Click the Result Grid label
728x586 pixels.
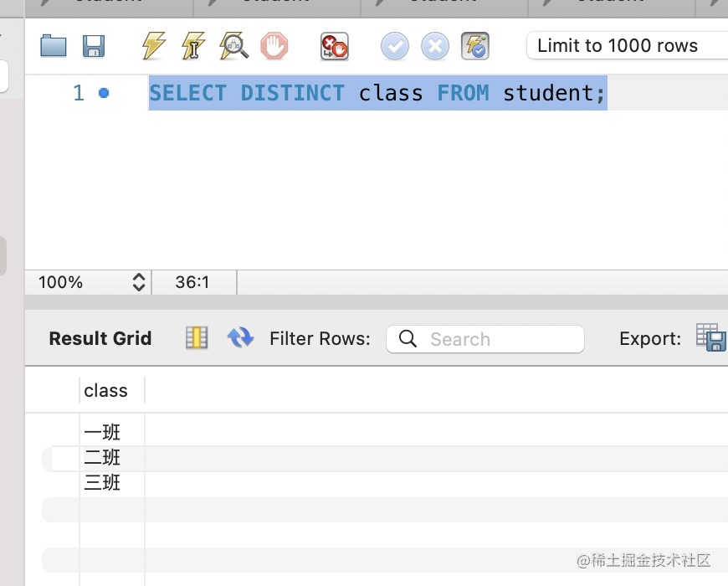100,338
